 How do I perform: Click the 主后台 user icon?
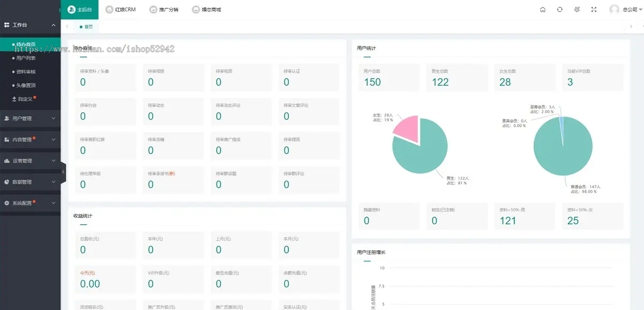point(72,10)
